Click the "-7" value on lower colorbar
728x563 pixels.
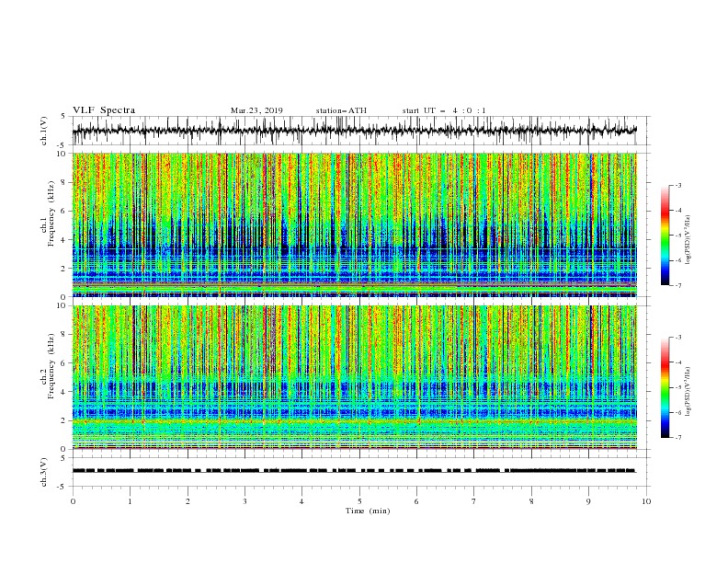click(x=678, y=438)
